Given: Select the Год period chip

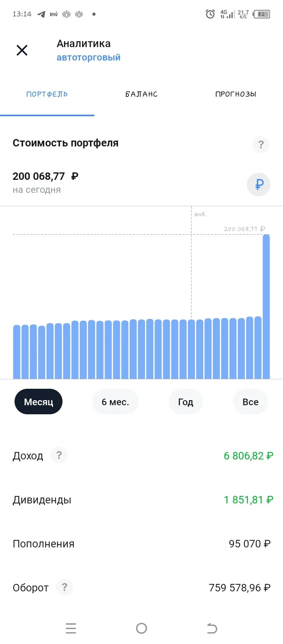Looking at the screenshot, I should tap(186, 402).
